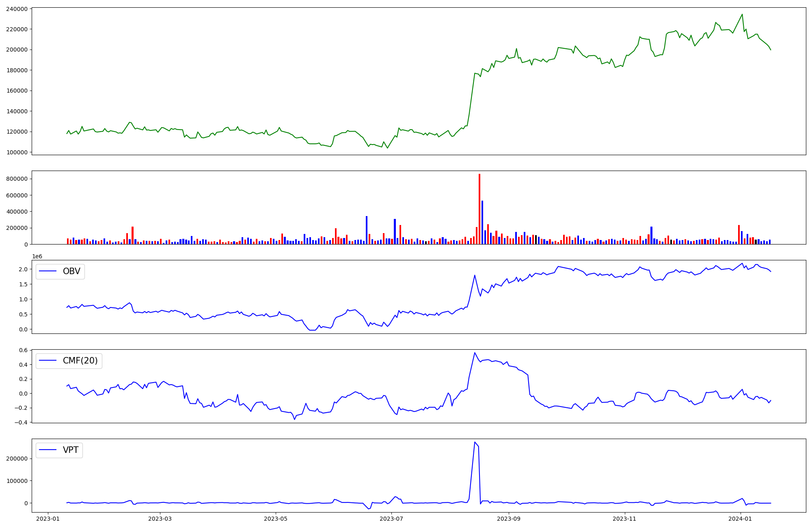
Task: Click the 2024-01 x-axis label
Action: click(x=741, y=519)
